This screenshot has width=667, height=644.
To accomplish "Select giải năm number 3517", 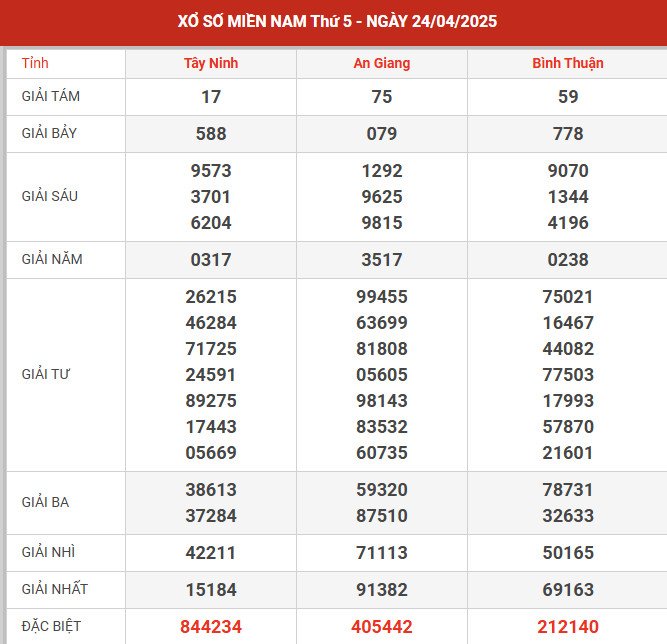I will tap(382, 260).
